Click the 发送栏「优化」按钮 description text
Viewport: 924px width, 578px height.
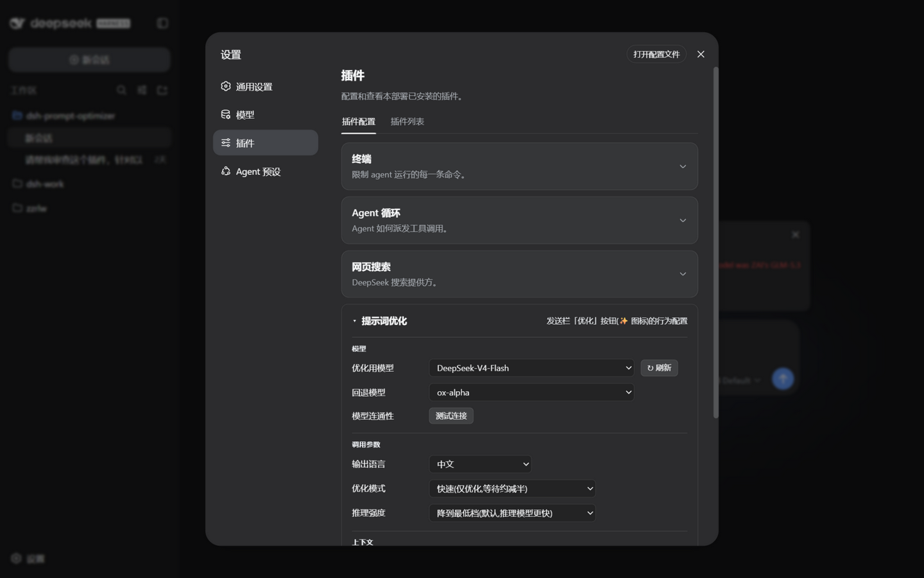coord(617,321)
